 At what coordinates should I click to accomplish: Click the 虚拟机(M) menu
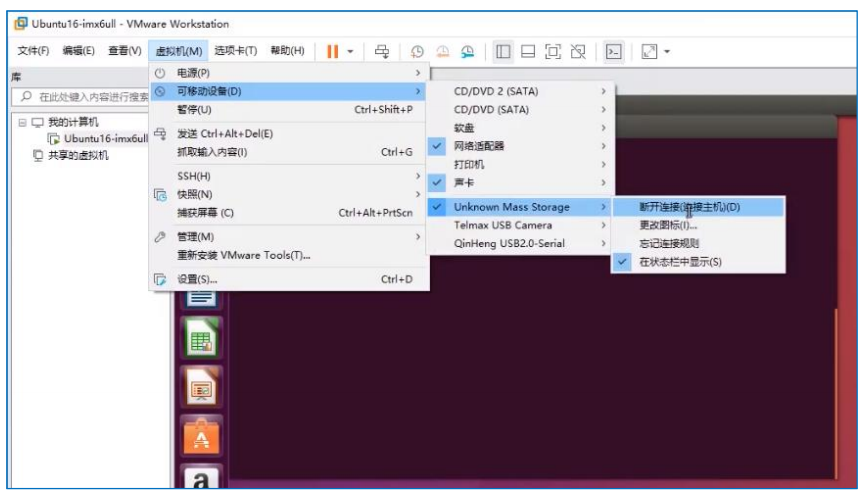coord(178,51)
